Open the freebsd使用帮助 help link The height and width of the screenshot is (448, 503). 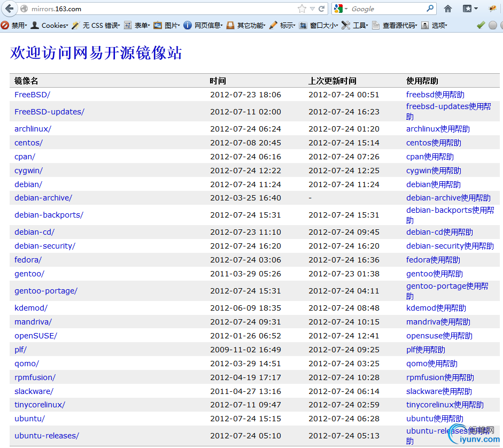coord(435,95)
